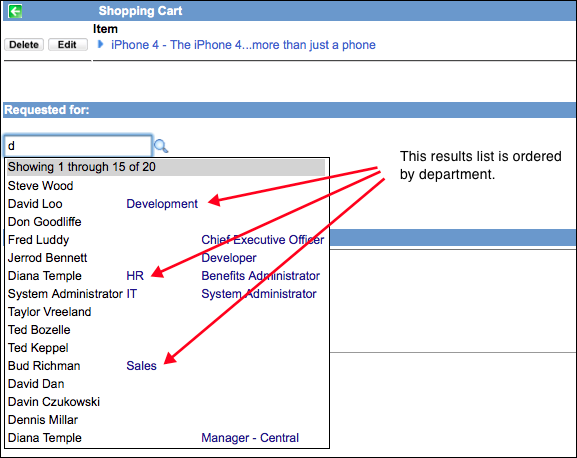Viewport: 577px width, 458px height.
Task: Select Diana Temple, Manager - Central
Action: (x=166, y=438)
